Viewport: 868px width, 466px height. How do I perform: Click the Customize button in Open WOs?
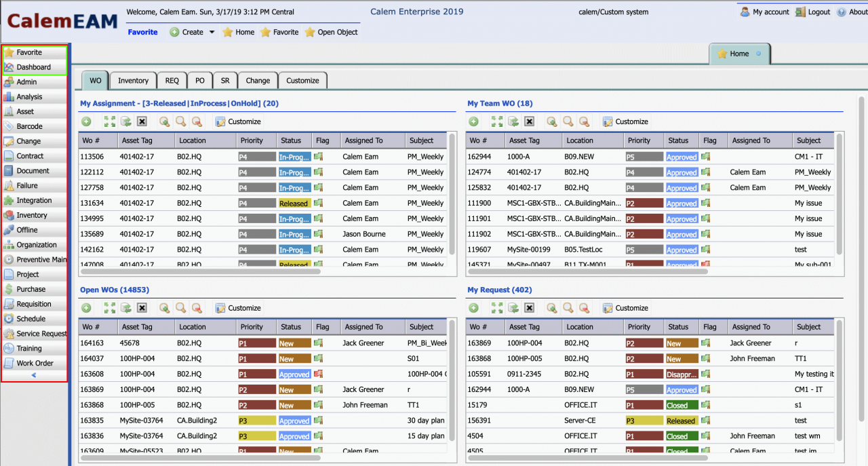pyautogui.click(x=238, y=308)
